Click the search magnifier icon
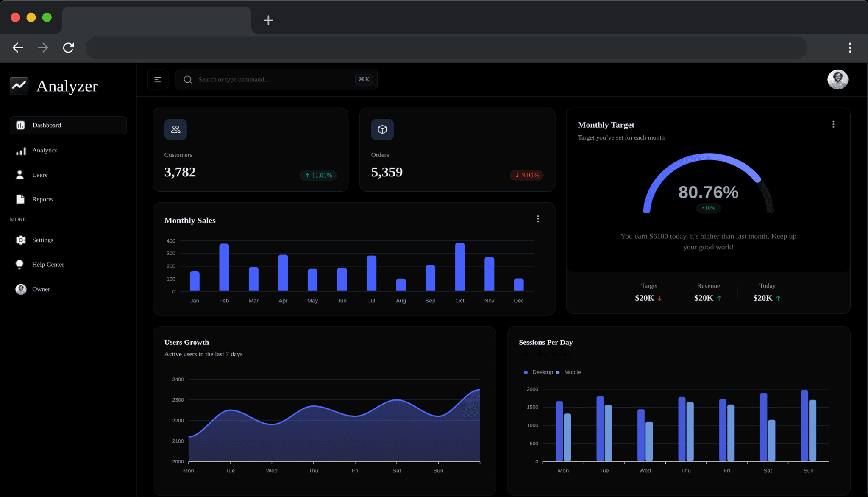The width and height of the screenshot is (868, 497). pyautogui.click(x=188, y=80)
